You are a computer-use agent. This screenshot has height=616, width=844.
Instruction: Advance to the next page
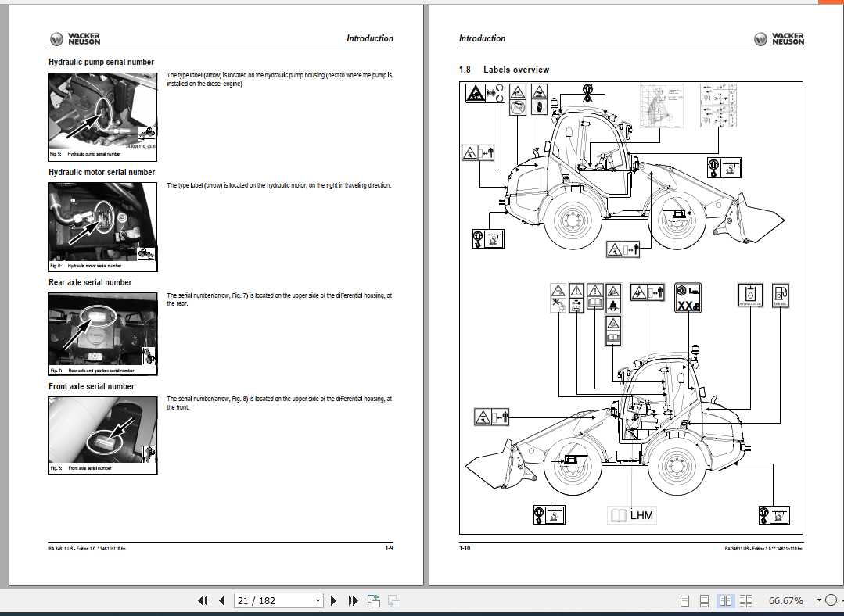click(x=333, y=600)
